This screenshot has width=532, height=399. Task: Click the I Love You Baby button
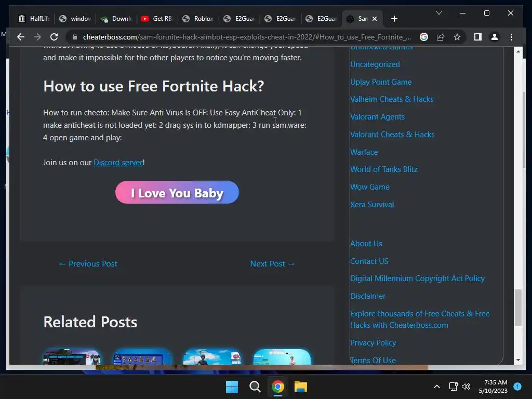pyautogui.click(x=177, y=192)
